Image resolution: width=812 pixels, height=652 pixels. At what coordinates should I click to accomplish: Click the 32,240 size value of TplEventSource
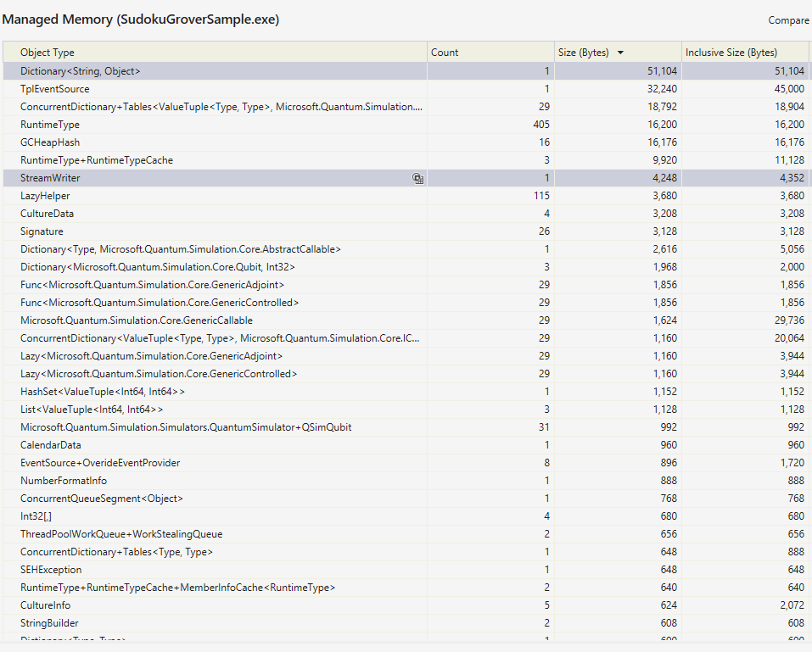662,89
